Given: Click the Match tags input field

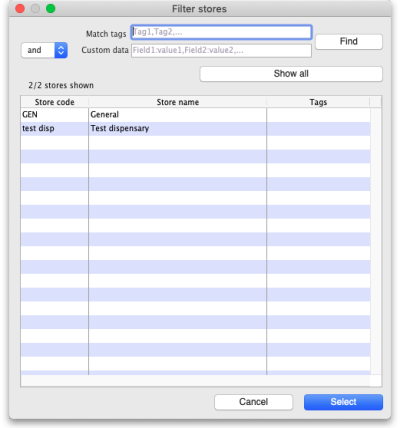Looking at the screenshot, I should [x=221, y=32].
